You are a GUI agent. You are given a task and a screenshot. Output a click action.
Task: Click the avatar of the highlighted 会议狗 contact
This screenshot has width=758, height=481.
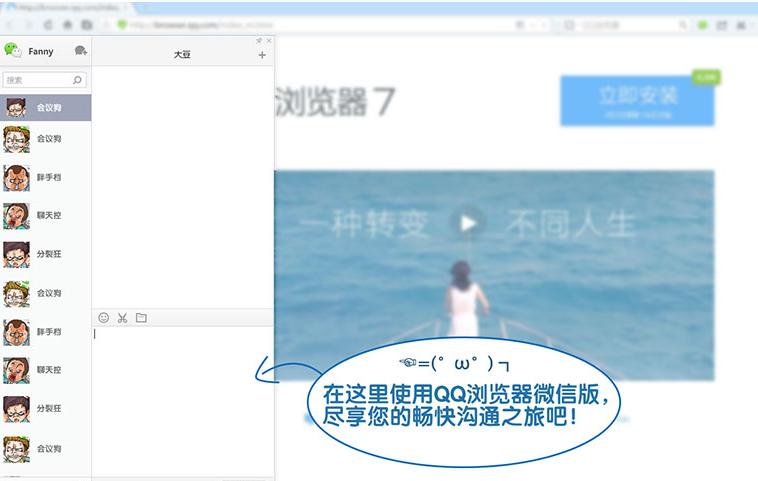pos(16,107)
